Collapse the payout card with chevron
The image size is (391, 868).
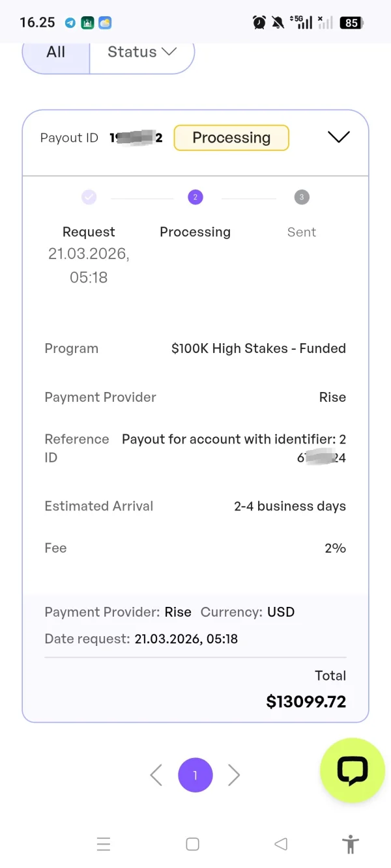(x=339, y=137)
